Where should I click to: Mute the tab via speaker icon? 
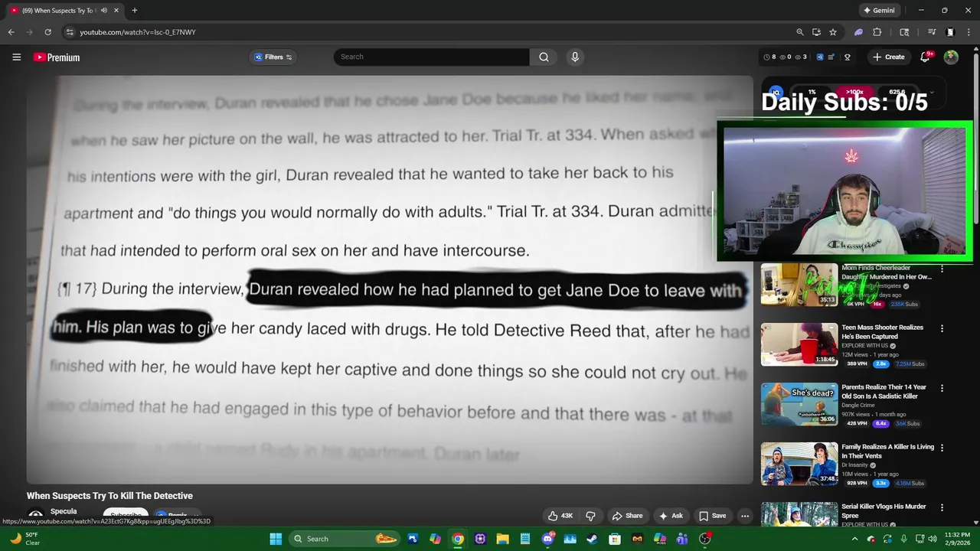pyautogui.click(x=103, y=11)
